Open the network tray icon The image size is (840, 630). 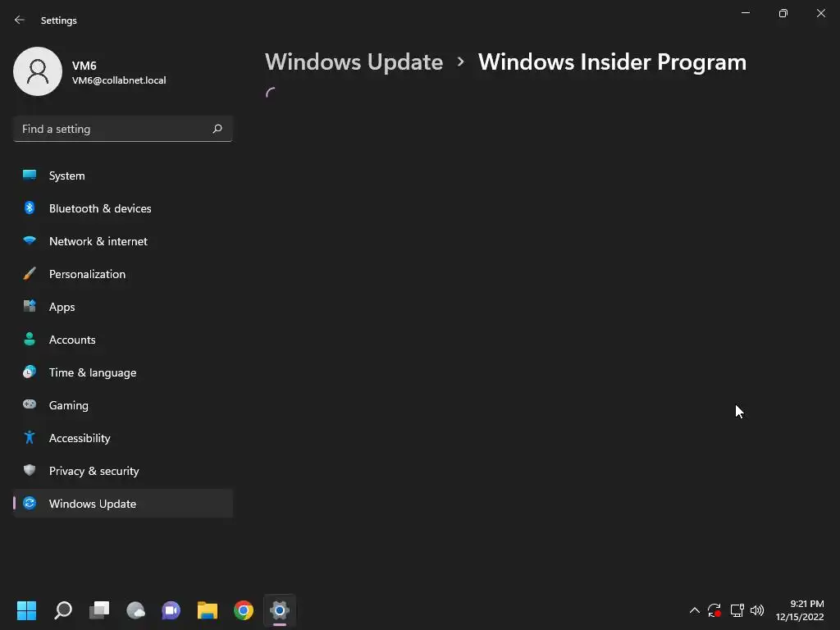[737, 610]
